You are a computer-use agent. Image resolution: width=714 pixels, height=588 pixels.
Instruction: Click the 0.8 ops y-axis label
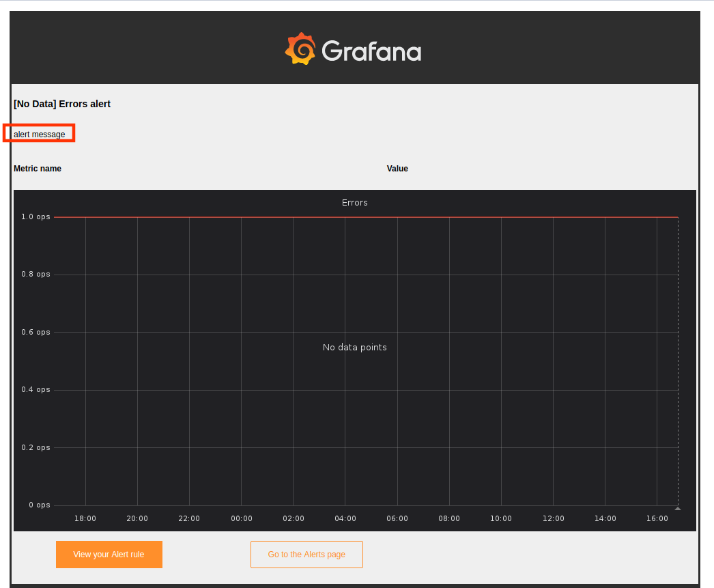click(x=35, y=274)
